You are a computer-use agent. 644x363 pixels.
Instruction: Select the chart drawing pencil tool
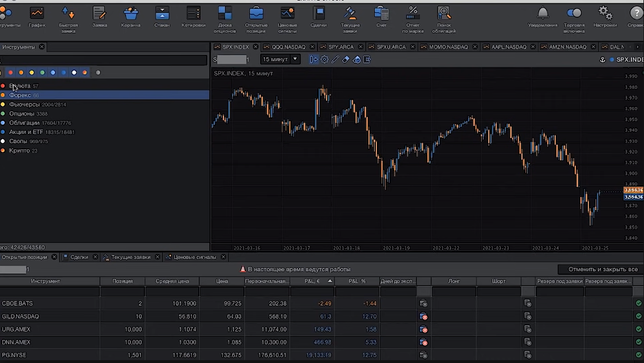[335, 60]
